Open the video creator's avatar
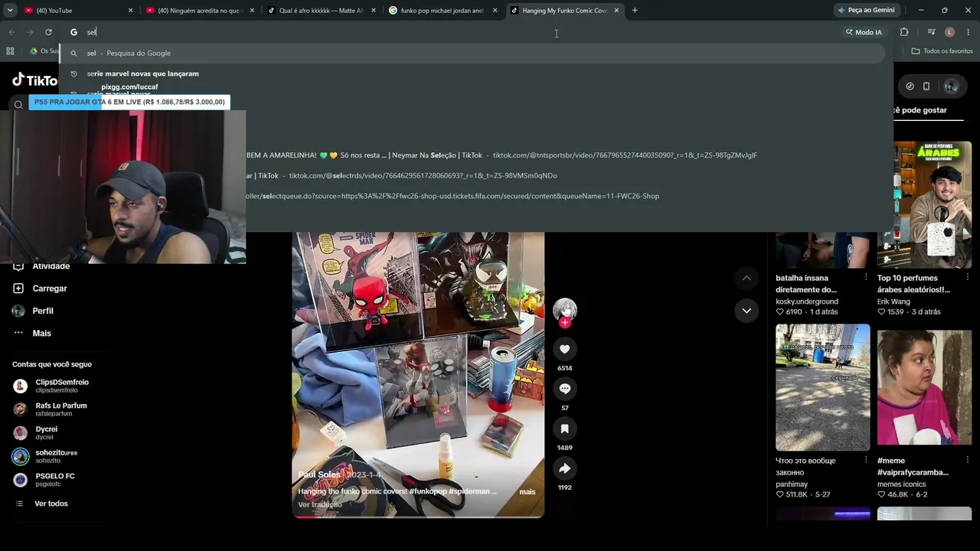980x551 pixels. [x=565, y=309]
